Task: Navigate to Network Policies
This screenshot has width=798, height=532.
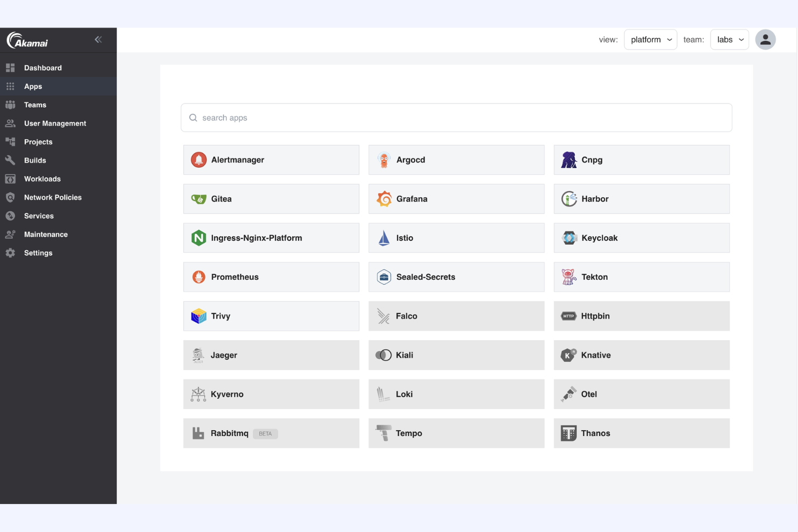Action: [52, 197]
